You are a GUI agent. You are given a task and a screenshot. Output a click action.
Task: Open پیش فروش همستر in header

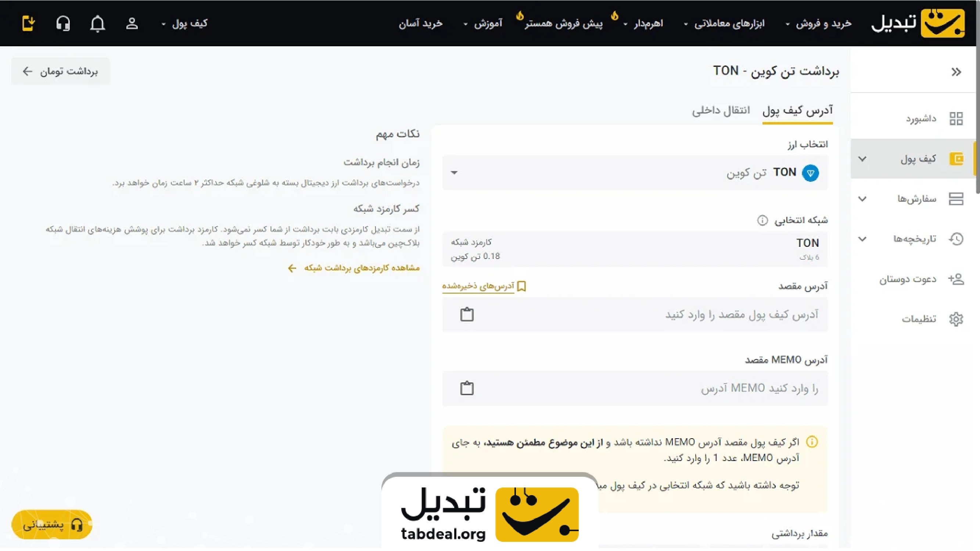point(563,24)
